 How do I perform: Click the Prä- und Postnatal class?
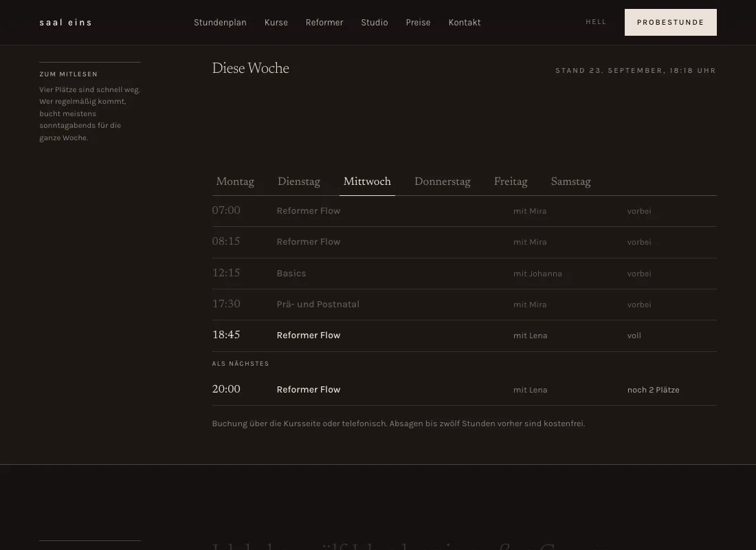(465, 305)
